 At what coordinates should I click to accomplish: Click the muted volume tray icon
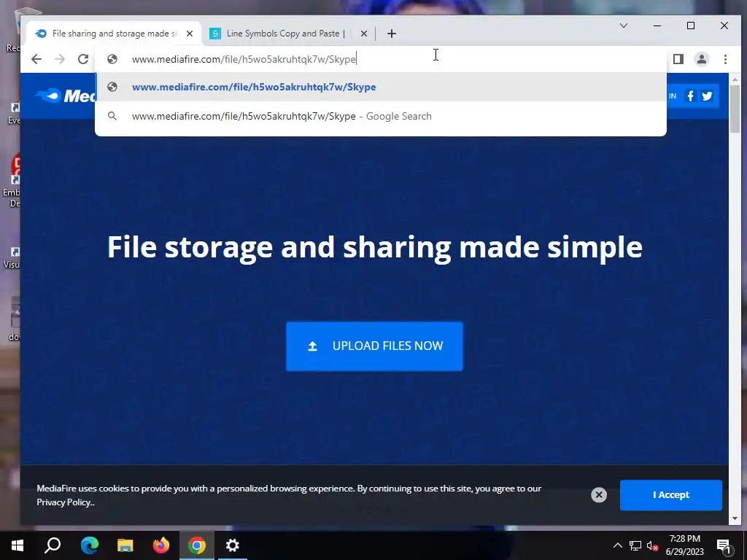652,545
